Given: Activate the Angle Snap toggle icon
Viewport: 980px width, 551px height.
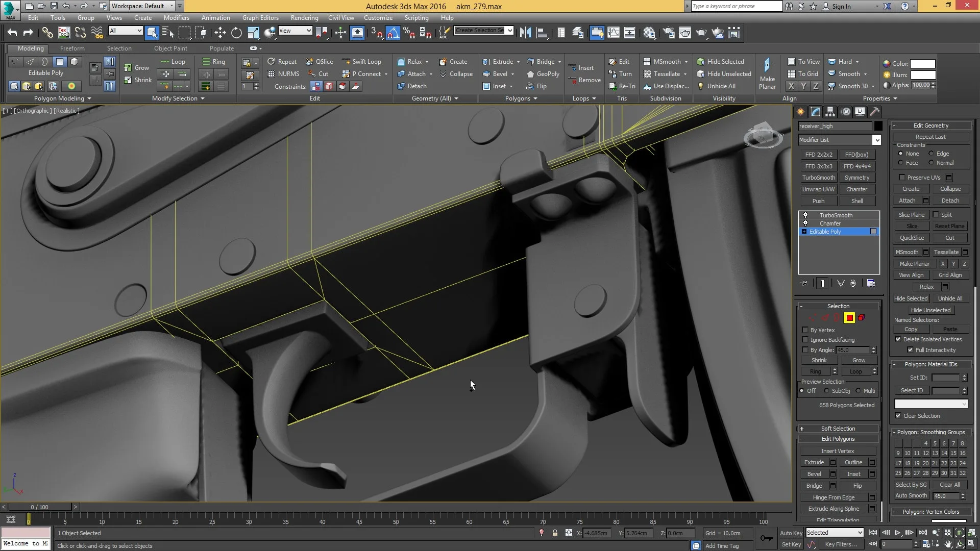Looking at the screenshot, I should pyautogui.click(x=393, y=33).
